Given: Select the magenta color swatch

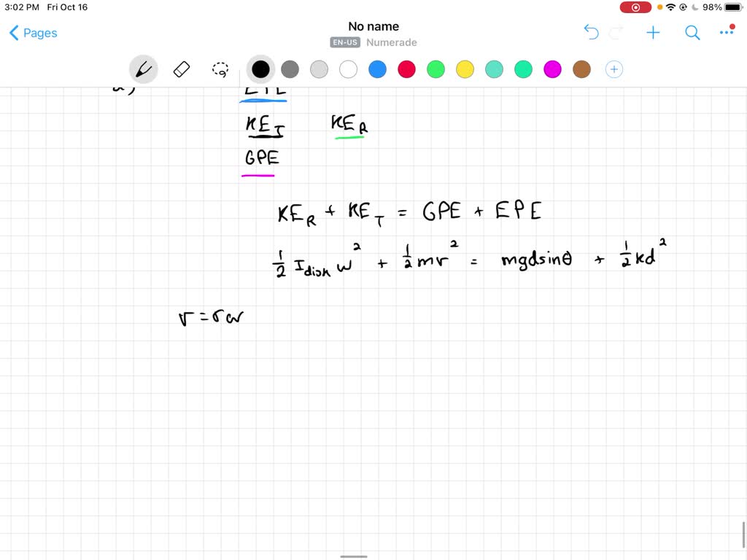Looking at the screenshot, I should pos(552,69).
